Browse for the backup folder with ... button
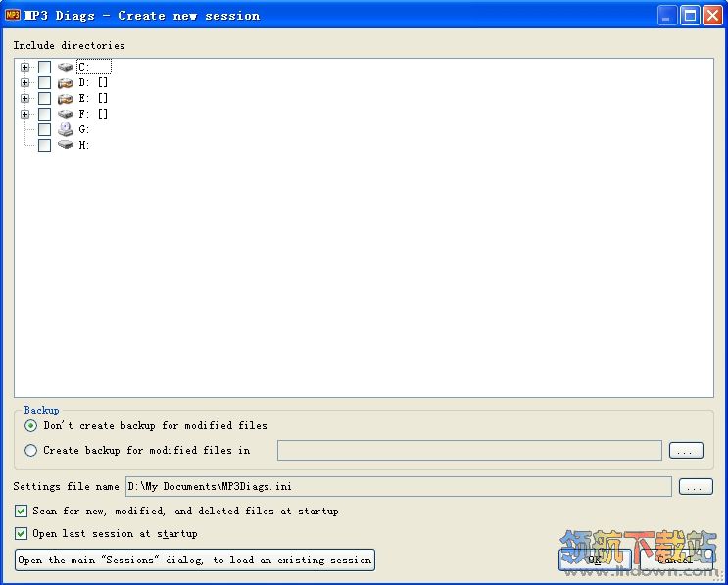This screenshot has width=728, height=585. pos(686,451)
